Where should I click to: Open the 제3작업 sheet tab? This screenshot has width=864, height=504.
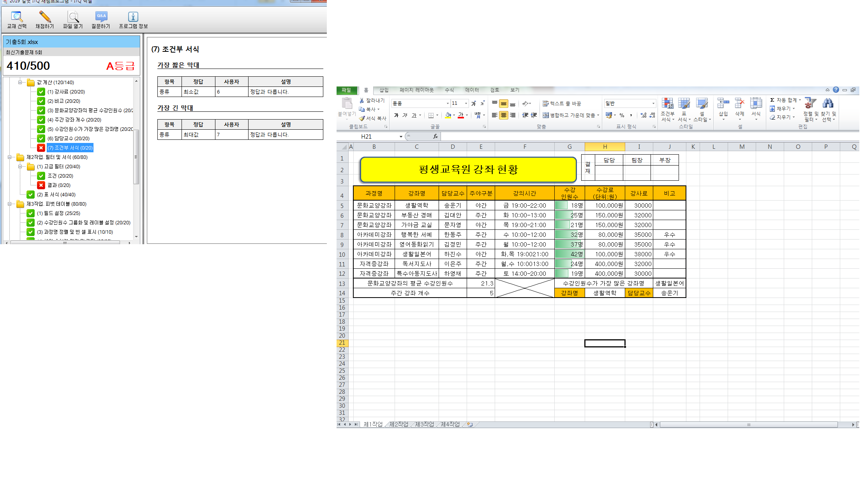click(x=424, y=424)
